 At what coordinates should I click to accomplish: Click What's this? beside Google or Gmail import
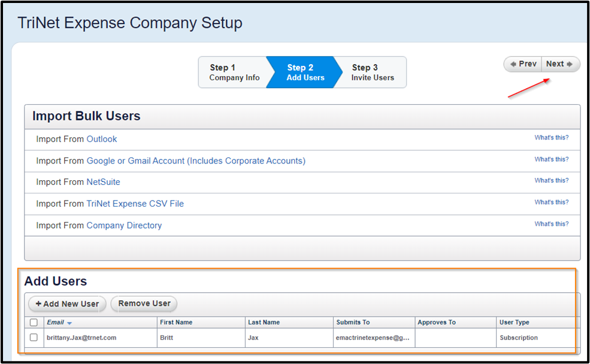tap(551, 159)
